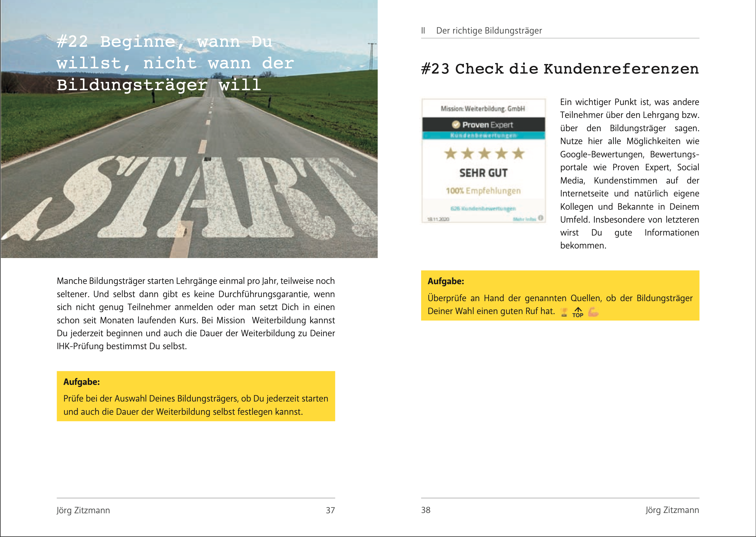Click the date 18.11.2020 in badge

coord(438,219)
